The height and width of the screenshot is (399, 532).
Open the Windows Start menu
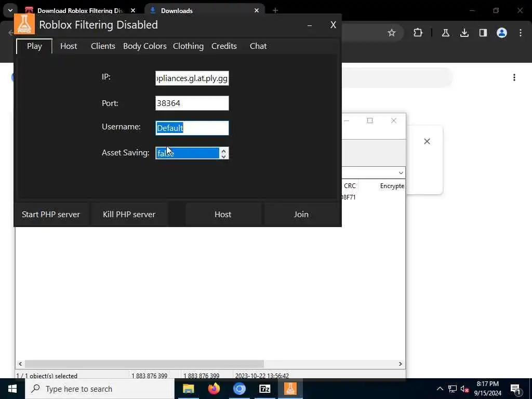coord(12,389)
